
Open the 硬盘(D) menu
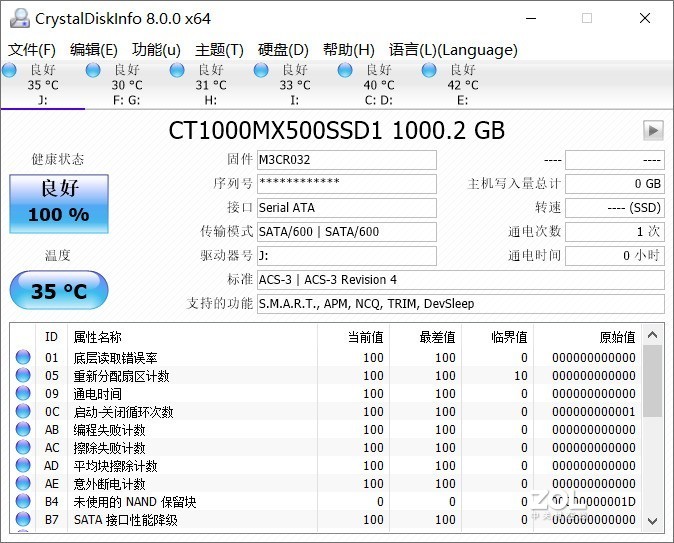283,50
